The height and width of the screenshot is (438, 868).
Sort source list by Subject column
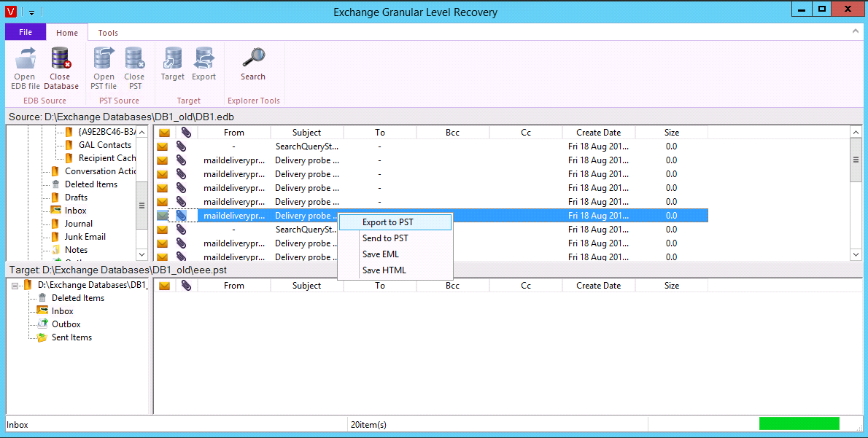point(306,133)
